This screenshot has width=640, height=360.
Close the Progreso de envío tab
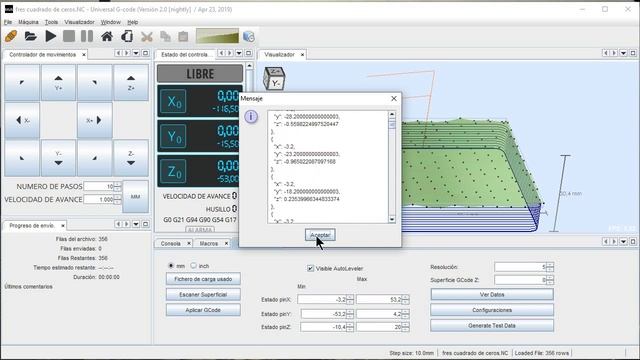[63, 226]
